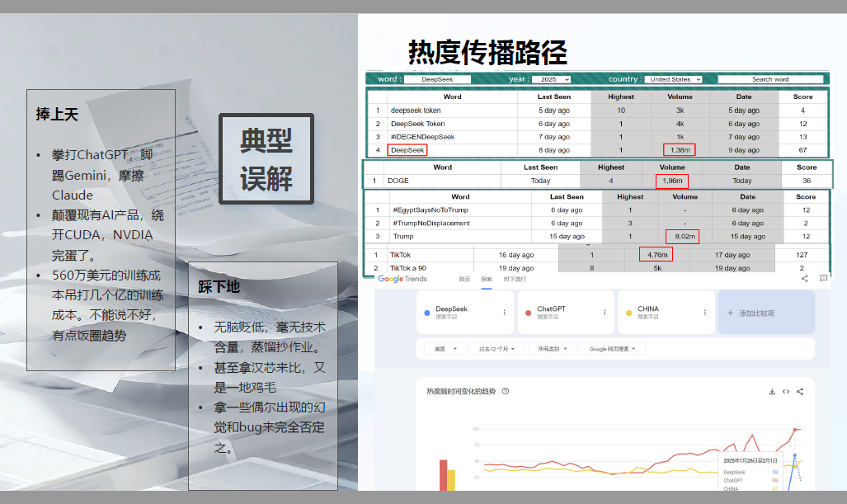Click the feedback icon in Google Trends header
The height and width of the screenshot is (504, 847).
click(823, 278)
